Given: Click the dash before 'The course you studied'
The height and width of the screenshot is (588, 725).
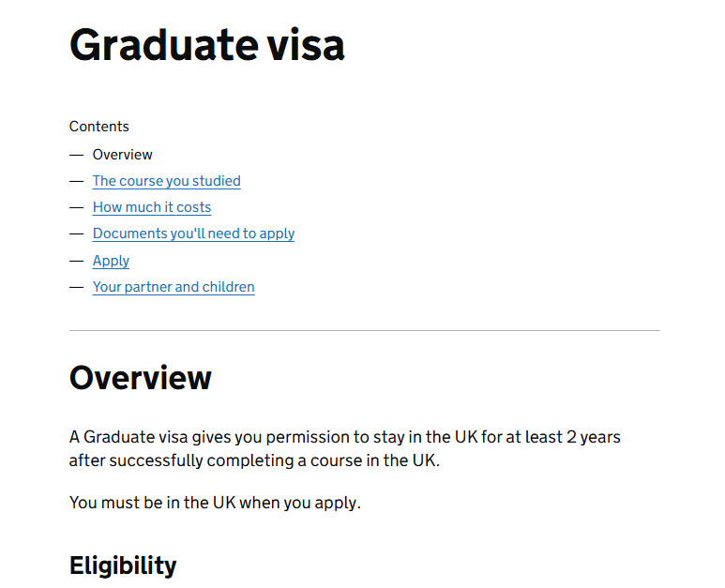Looking at the screenshot, I should [76, 181].
